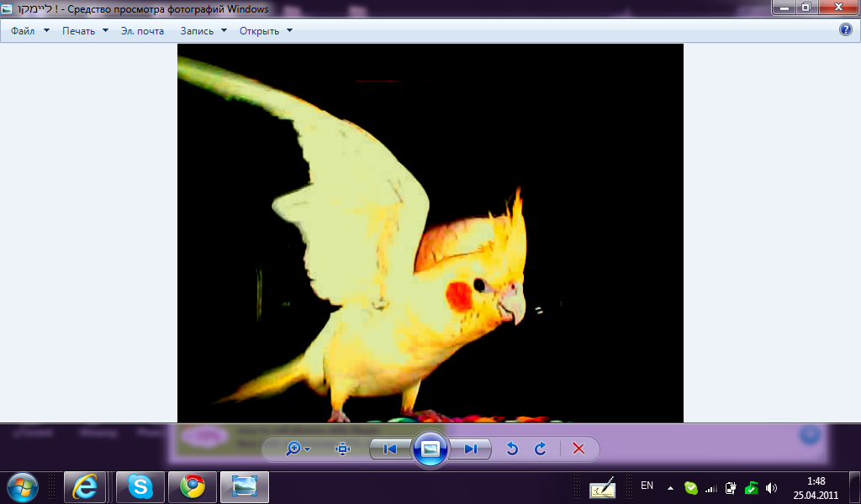Show hidden system tray icons
The width and height of the screenshot is (861, 504).
tap(670, 487)
